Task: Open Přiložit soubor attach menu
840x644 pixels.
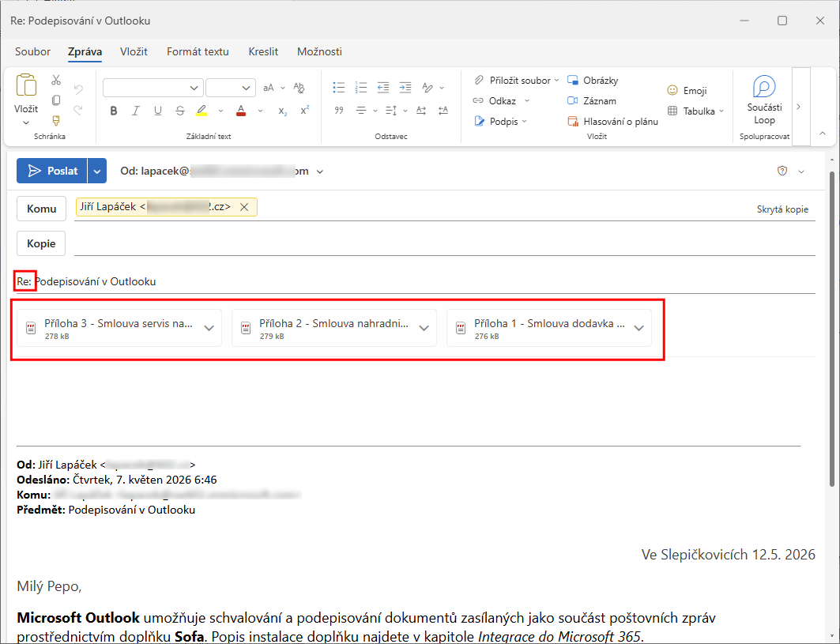Action: pos(517,81)
